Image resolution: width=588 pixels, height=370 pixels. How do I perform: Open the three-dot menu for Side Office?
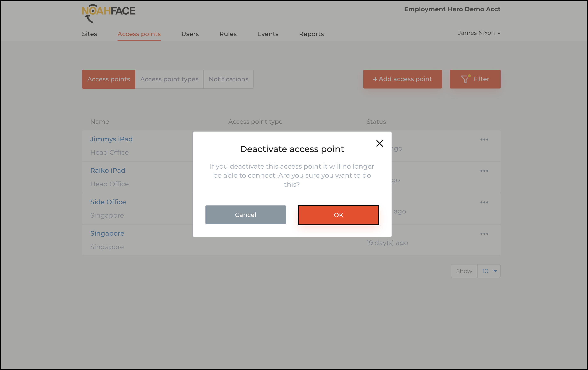coord(484,202)
